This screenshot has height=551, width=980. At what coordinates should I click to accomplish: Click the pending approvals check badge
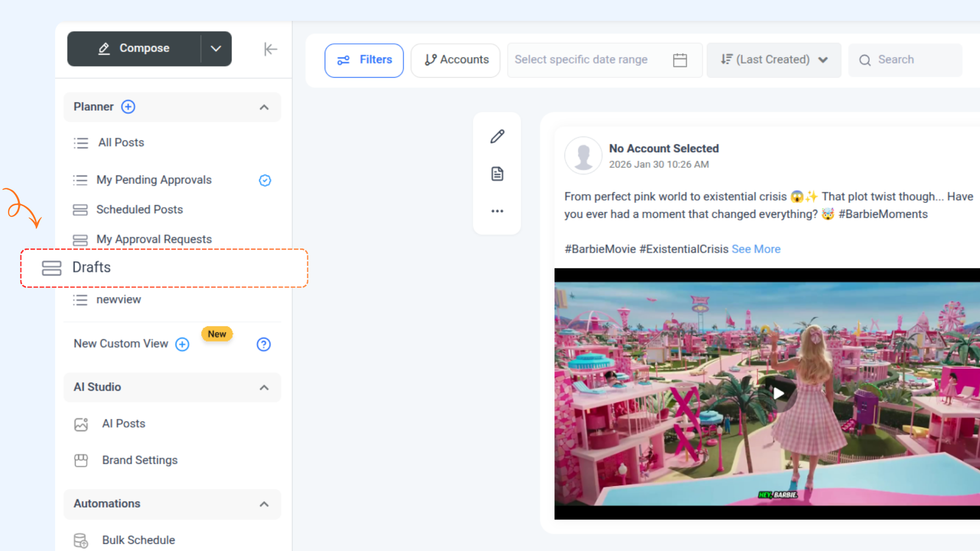(265, 180)
